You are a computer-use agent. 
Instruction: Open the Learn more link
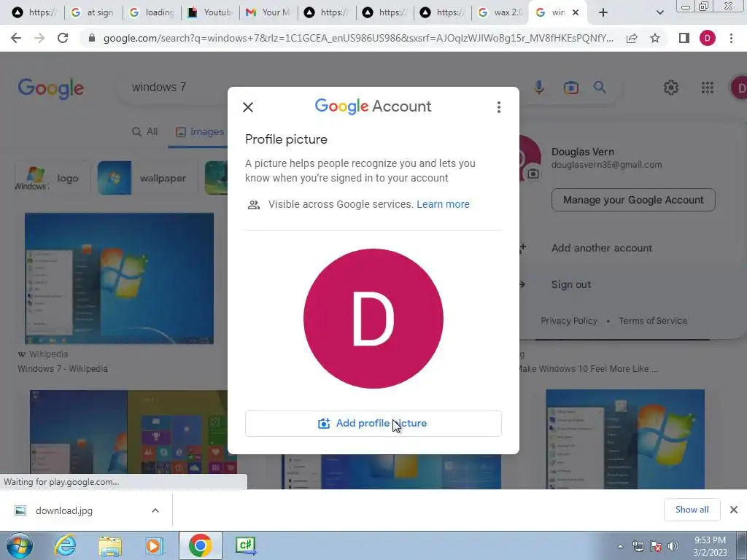click(443, 204)
